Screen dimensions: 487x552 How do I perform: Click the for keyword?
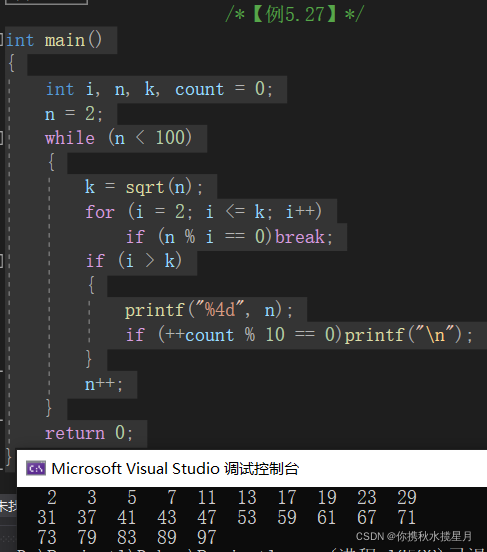100,212
